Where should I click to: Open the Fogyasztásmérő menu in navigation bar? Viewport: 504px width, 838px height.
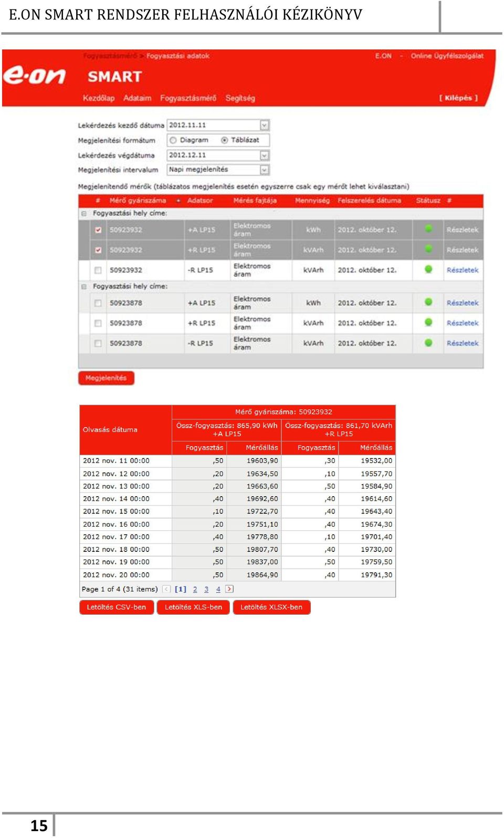click(188, 98)
